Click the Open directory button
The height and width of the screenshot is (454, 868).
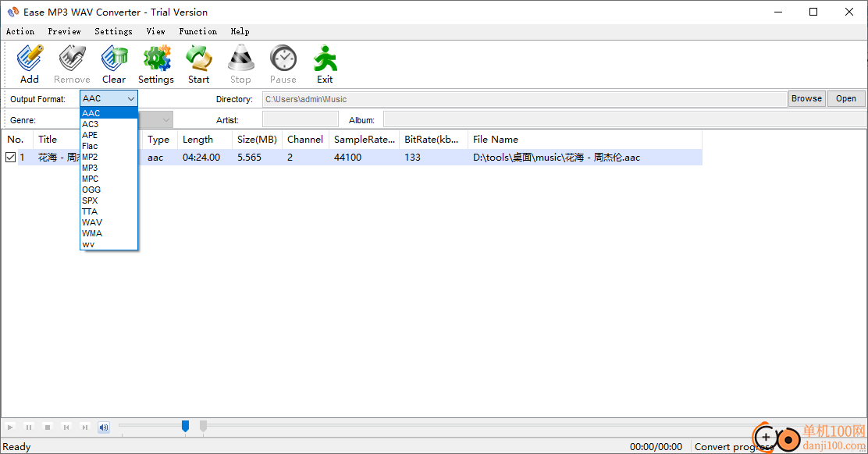(x=846, y=98)
